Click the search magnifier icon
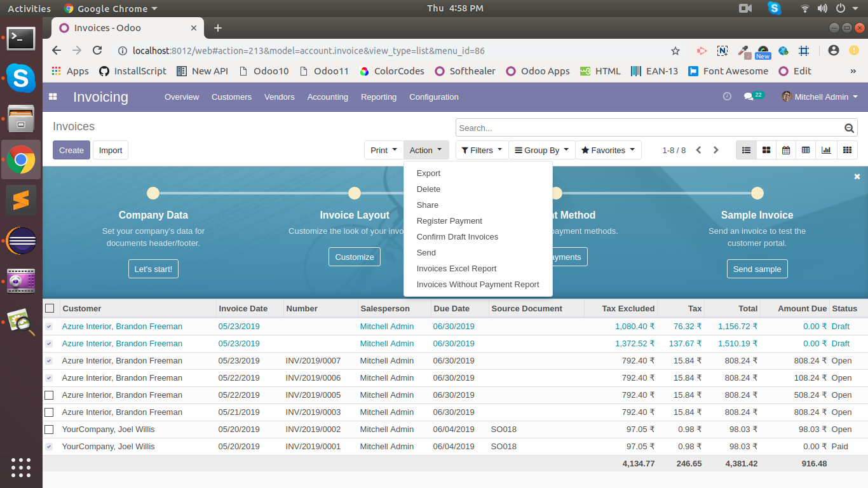Viewport: 868px width, 488px height. [849, 128]
